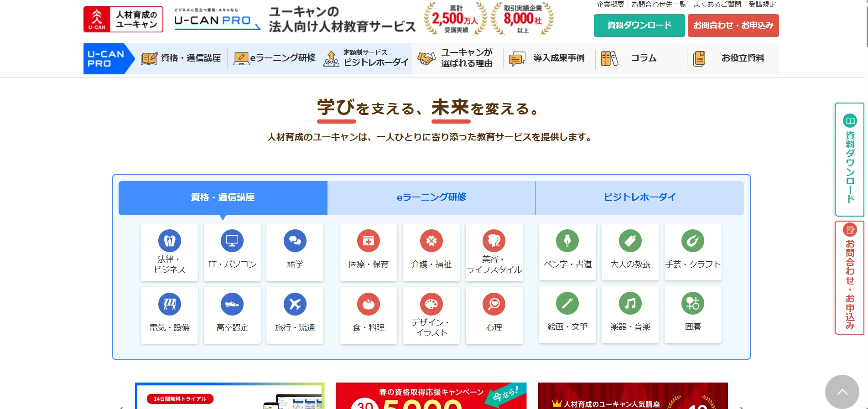Switch to the 資格・通信講座 tab

(223, 197)
